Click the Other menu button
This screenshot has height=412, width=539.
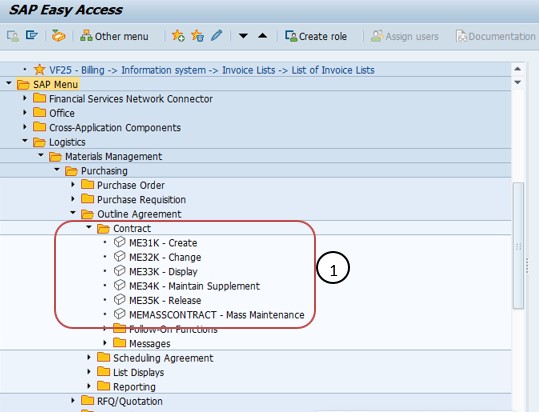point(114,36)
